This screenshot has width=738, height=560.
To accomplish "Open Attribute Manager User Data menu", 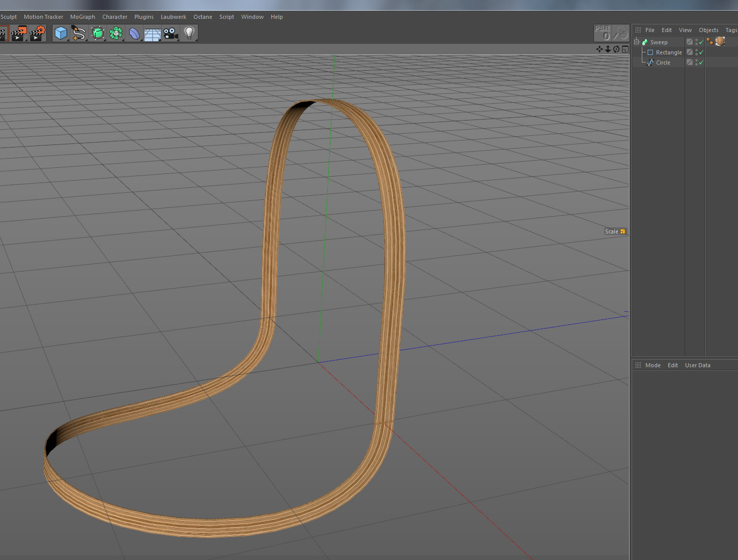I will (x=698, y=365).
